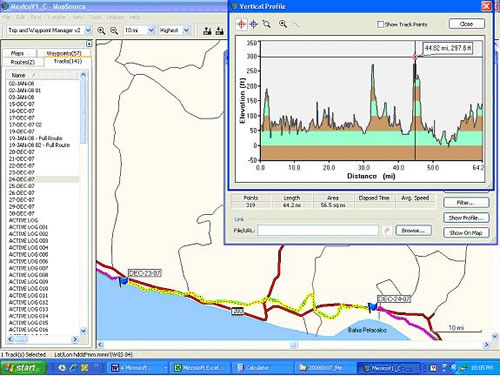Image resolution: width=500 pixels, height=376 pixels.
Task: Select the 24-DEC-07 track in list
Action: [43, 179]
